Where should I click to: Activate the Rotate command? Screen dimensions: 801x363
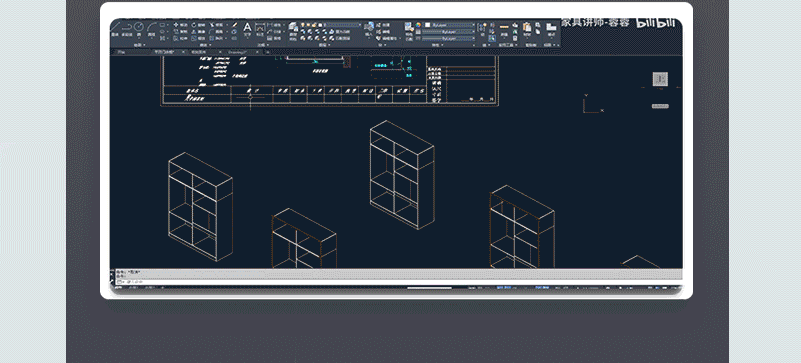(199, 25)
